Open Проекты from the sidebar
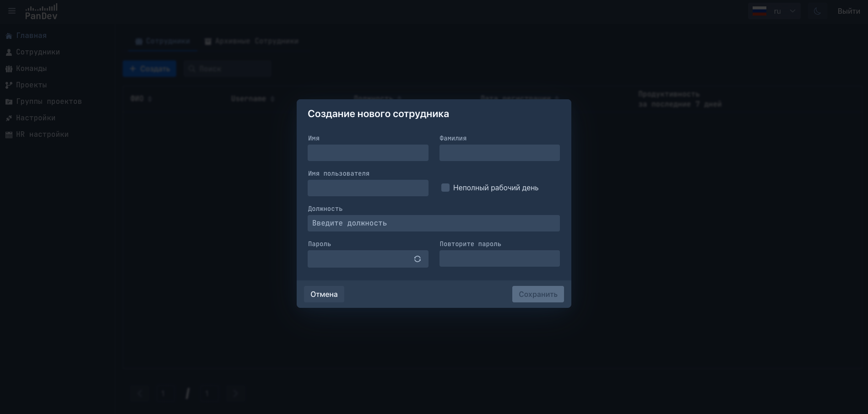The width and height of the screenshot is (868, 414). 31,85
